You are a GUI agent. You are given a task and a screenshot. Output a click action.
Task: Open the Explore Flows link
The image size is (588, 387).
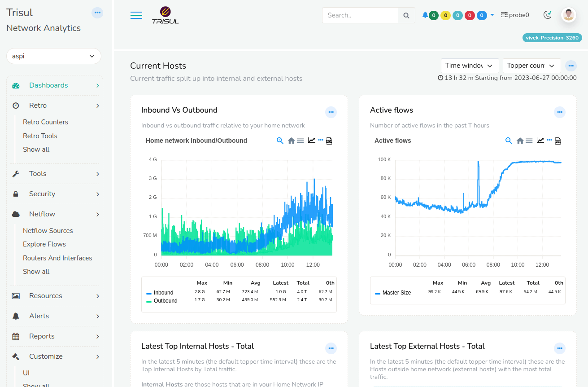pos(44,244)
